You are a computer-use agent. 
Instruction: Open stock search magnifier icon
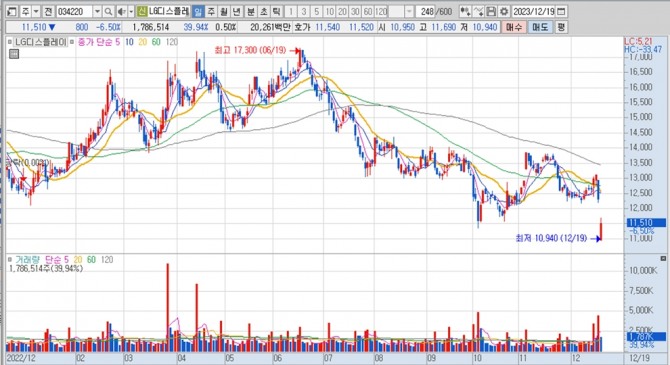[x=109, y=12]
